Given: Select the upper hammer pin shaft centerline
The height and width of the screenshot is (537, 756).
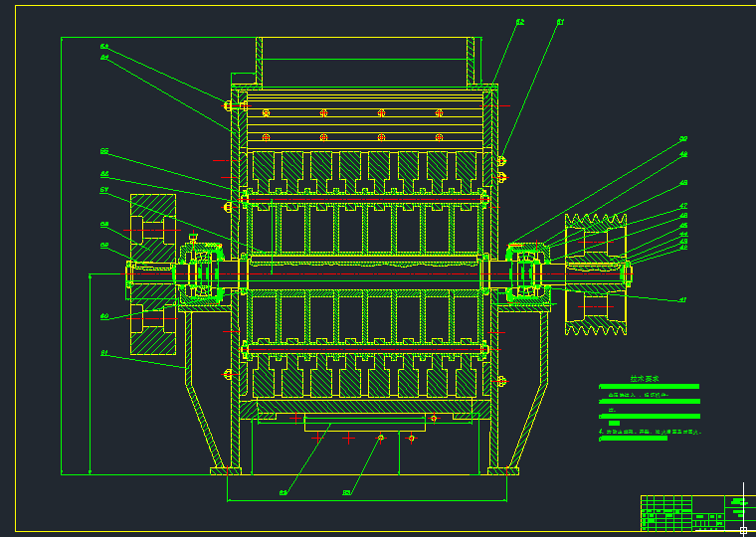Looking at the screenshot, I should point(365,199).
